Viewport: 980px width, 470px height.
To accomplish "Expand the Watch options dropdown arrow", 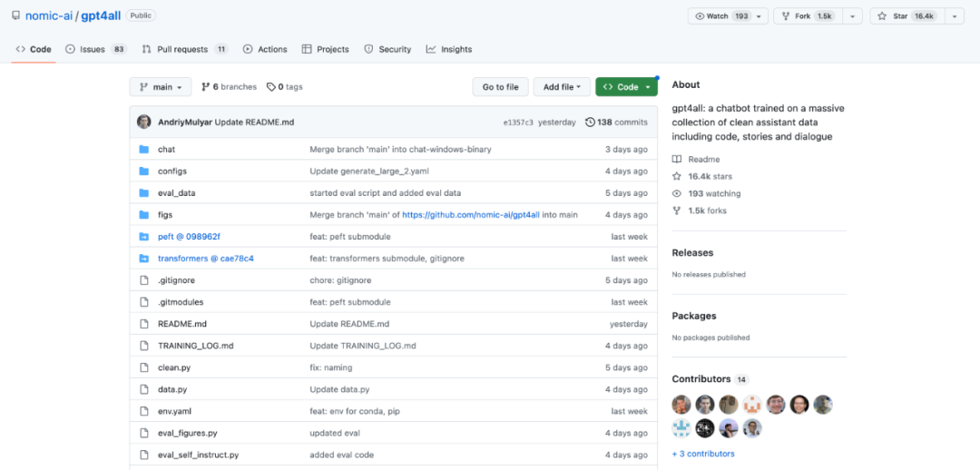I will coord(759,16).
